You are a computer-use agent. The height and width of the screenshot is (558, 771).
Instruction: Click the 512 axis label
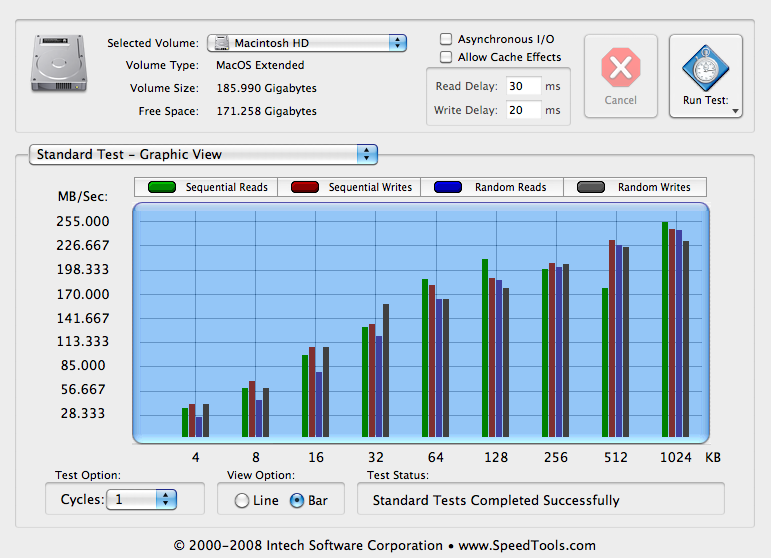click(x=616, y=458)
